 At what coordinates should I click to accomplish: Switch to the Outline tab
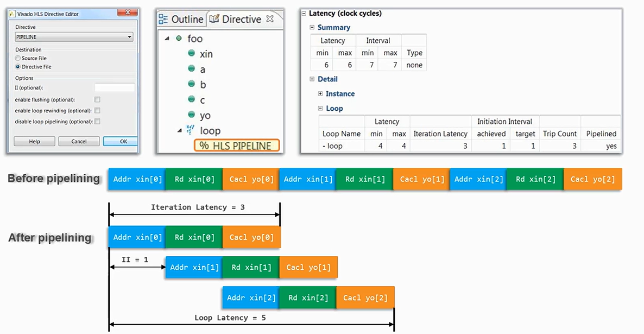[181, 20]
